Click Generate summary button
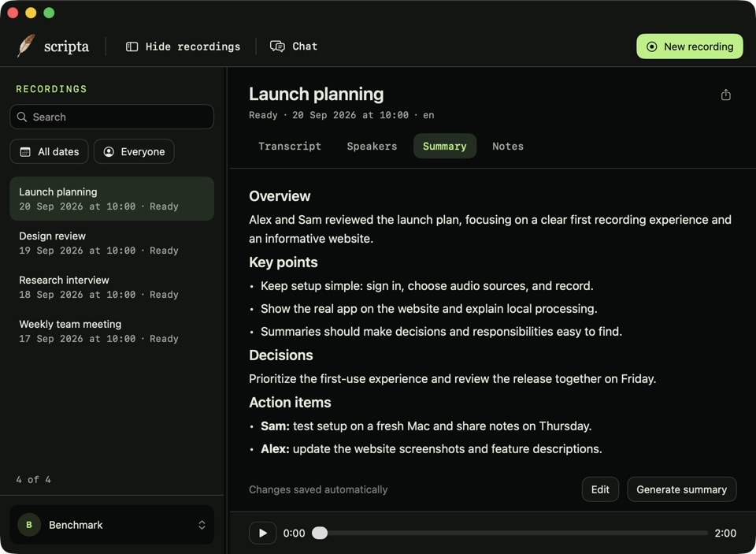This screenshot has width=756, height=554. pos(682,489)
